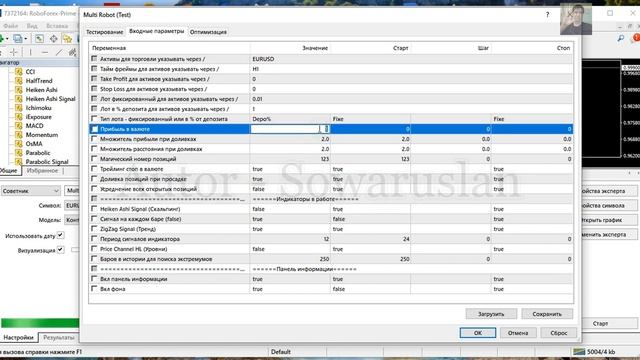
Task: Open the dropdown arrow next to Profiles icon
Action: coord(25,39)
